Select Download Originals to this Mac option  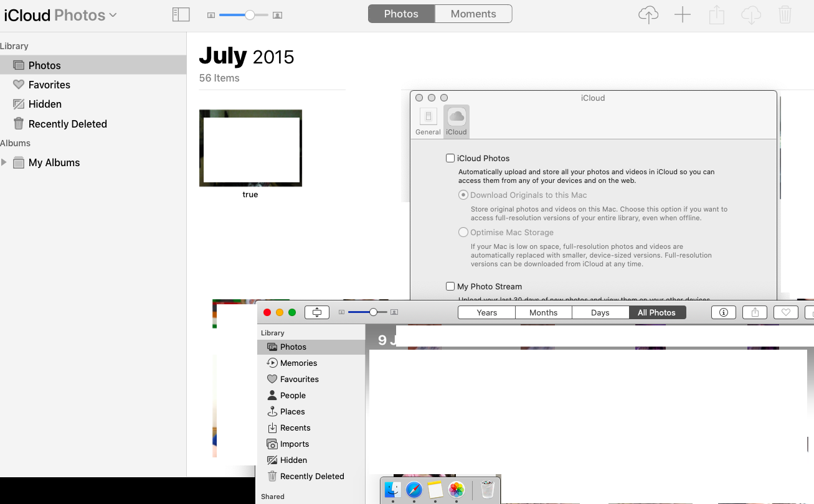pos(463,195)
